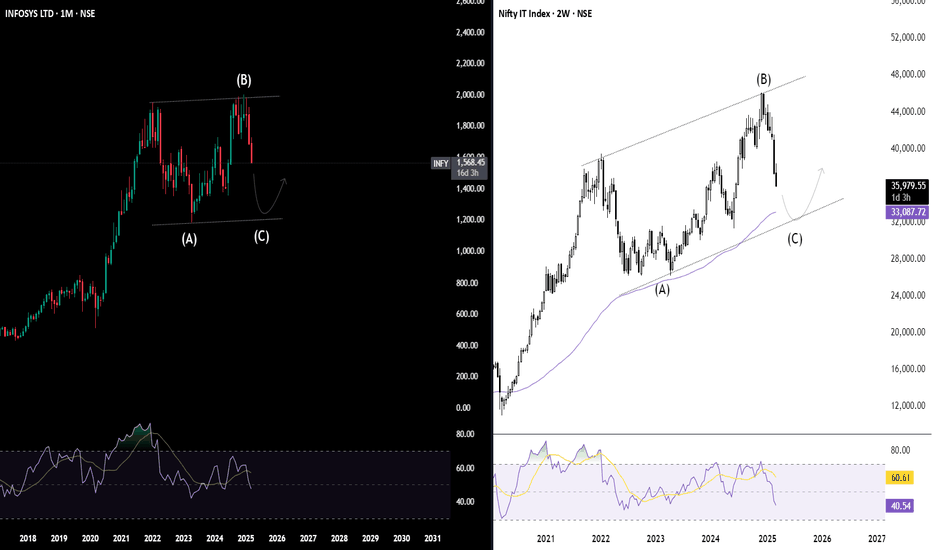The image size is (932, 550).
Task: Click the 2028 year on the time axis
Action: (339, 539)
